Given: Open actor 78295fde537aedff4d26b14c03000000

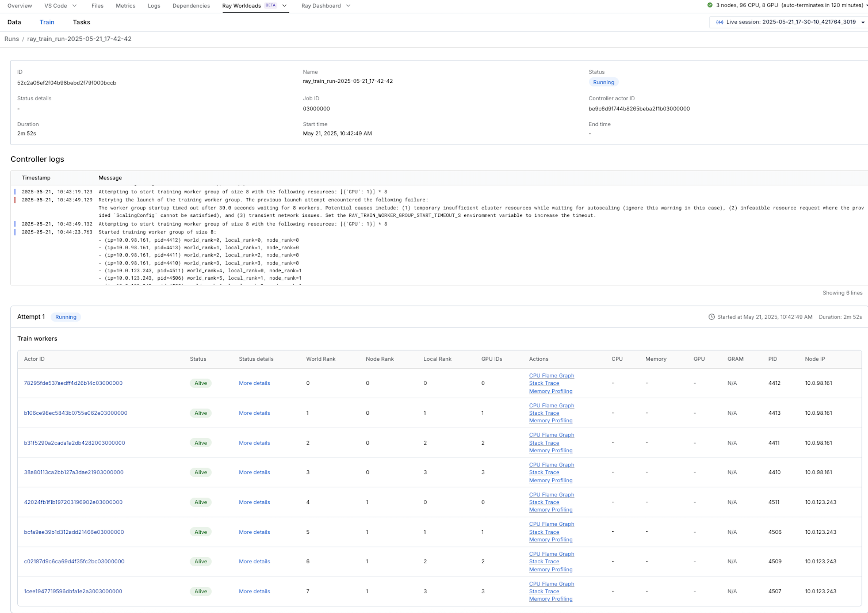Looking at the screenshot, I should tap(73, 383).
